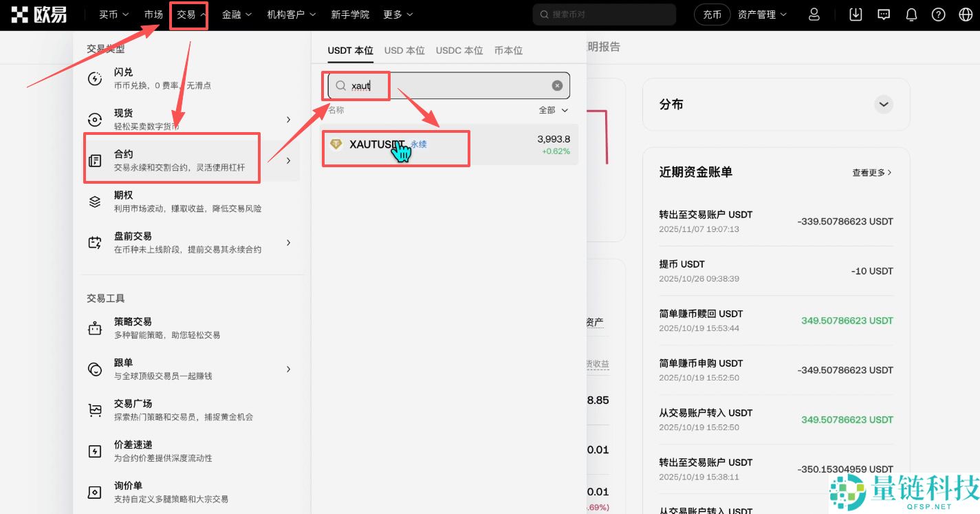Click the user profile icon
Viewport: 980px width, 514px height.
click(814, 14)
